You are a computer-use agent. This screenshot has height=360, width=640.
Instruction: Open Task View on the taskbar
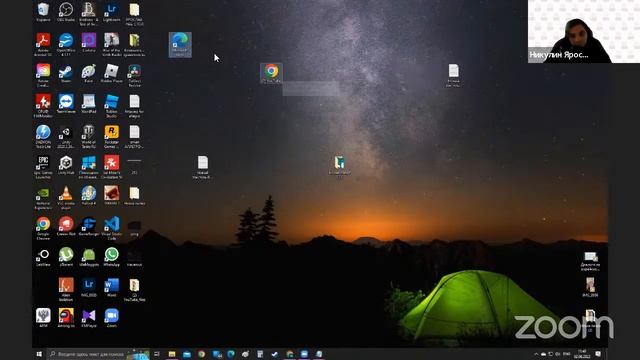click(x=157, y=354)
